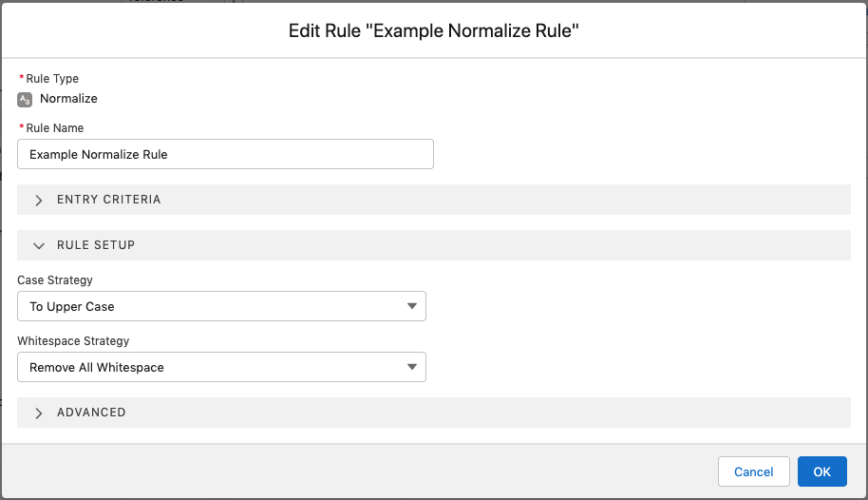
Task: Click the Normalize rule type icon
Action: point(25,99)
